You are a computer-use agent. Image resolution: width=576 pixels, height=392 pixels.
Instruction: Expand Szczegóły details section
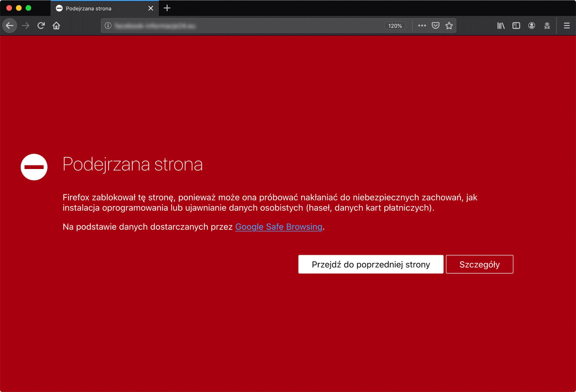tap(479, 264)
